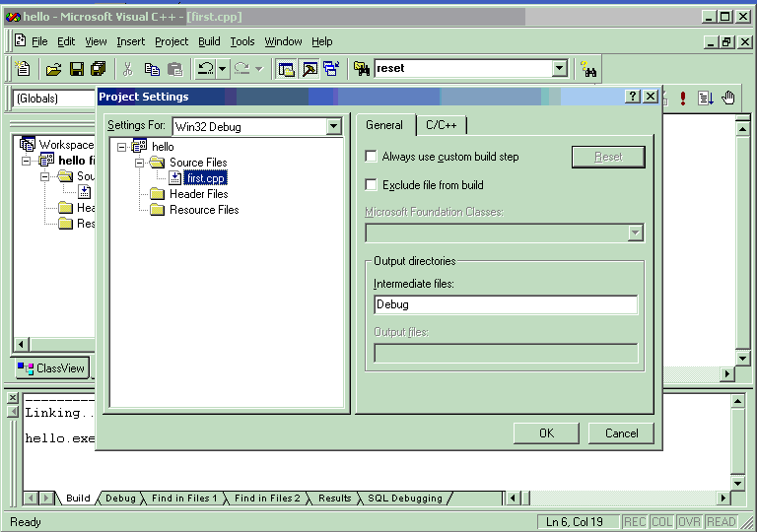This screenshot has height=532, width=757.
Task: Click the close X icon of output pane
Action: pyautogui.click(x=13, y=397)
